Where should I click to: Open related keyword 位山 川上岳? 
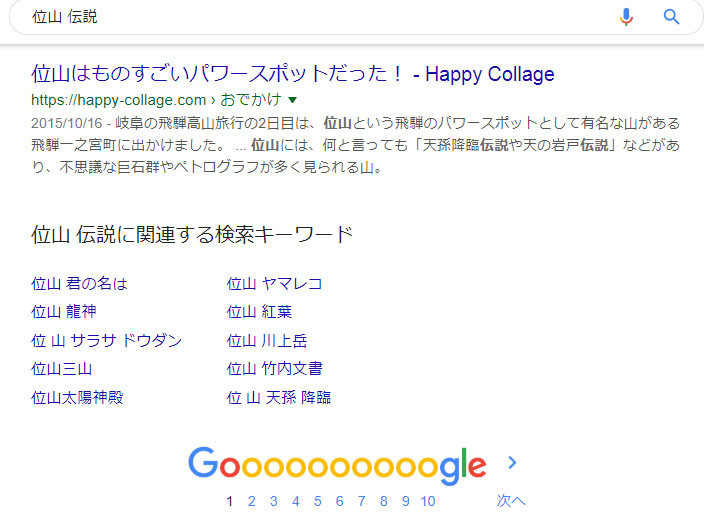[x=267, y=340]
